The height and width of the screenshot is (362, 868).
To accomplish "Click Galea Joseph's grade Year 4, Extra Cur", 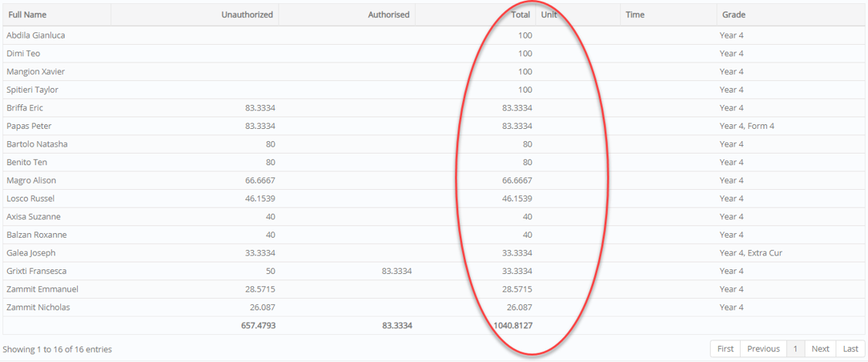I will coord(751,253).
